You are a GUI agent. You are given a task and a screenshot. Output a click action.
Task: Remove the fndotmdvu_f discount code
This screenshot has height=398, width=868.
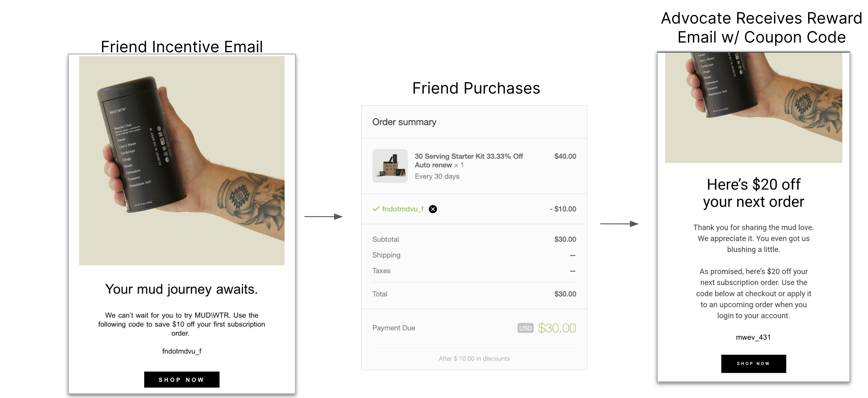point(433,209)
